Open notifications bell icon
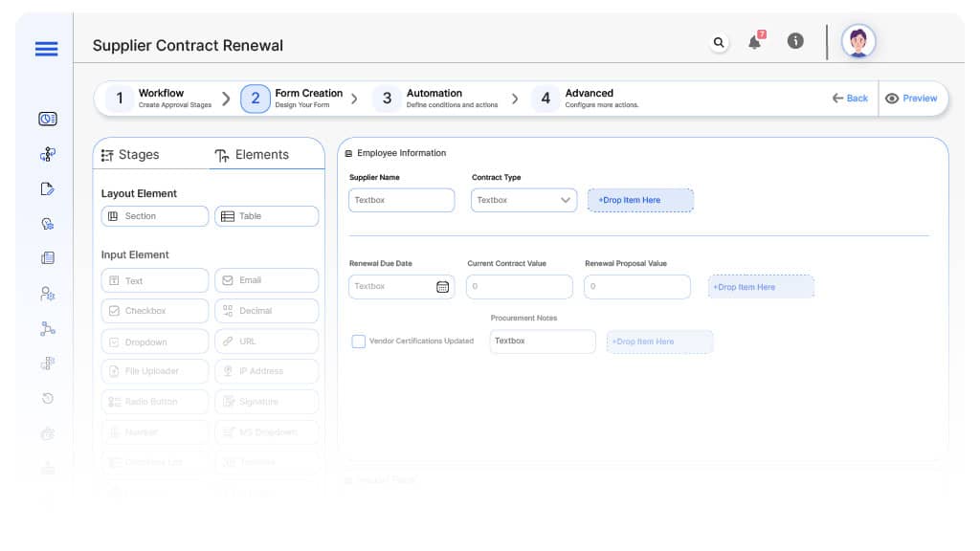 point(756,41)
